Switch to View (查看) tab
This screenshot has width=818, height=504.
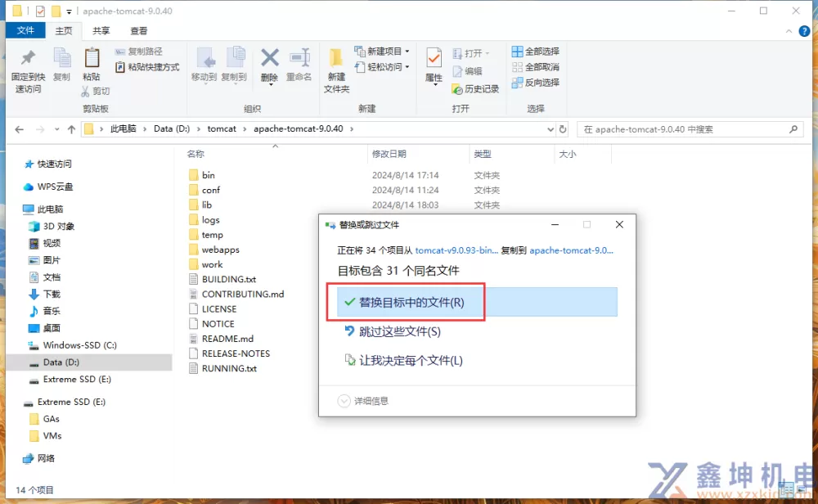(x=139, y=31)
